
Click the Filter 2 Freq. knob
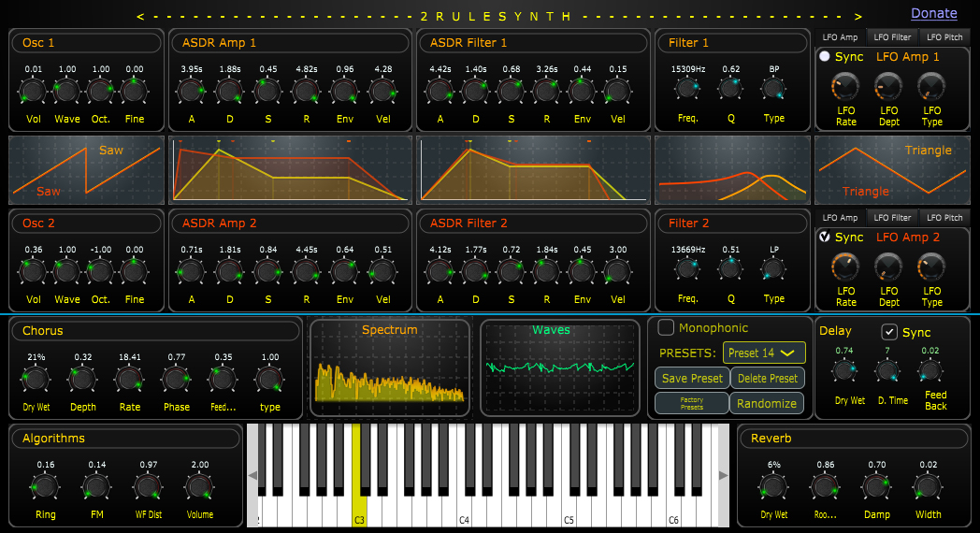point(687,269)
